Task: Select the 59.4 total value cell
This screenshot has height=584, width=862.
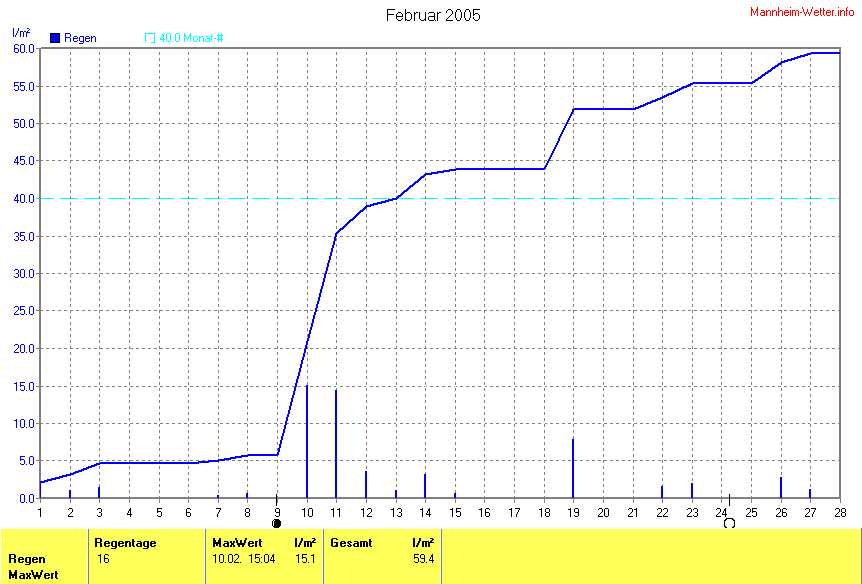Action: point(423,559)
